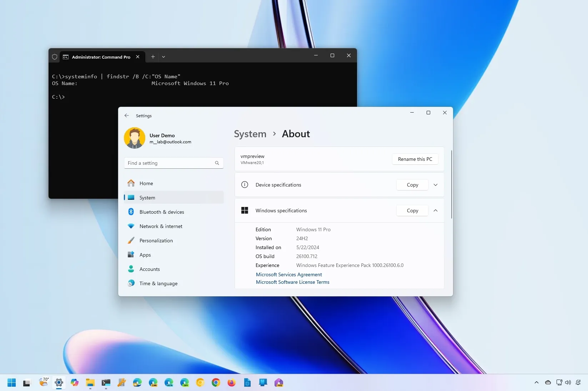Select System in the Settings sidebar
588x391 pixels.
[x=147, y=197]
